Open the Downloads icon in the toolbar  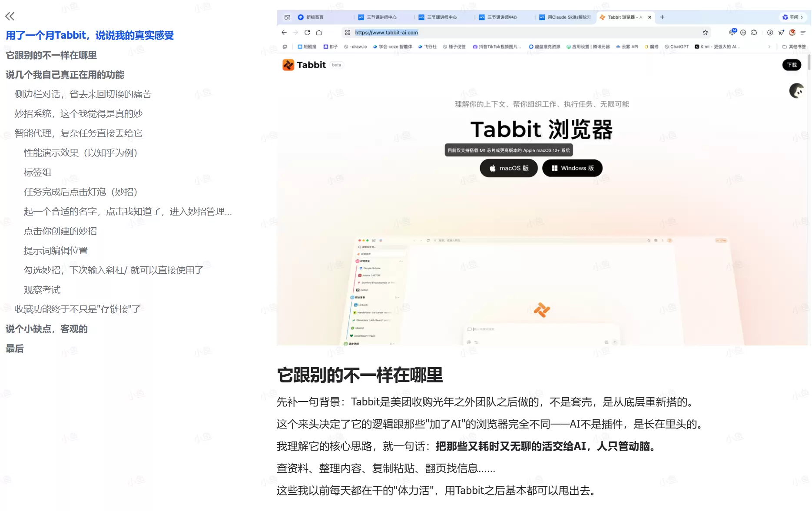(x=770, y=33)
